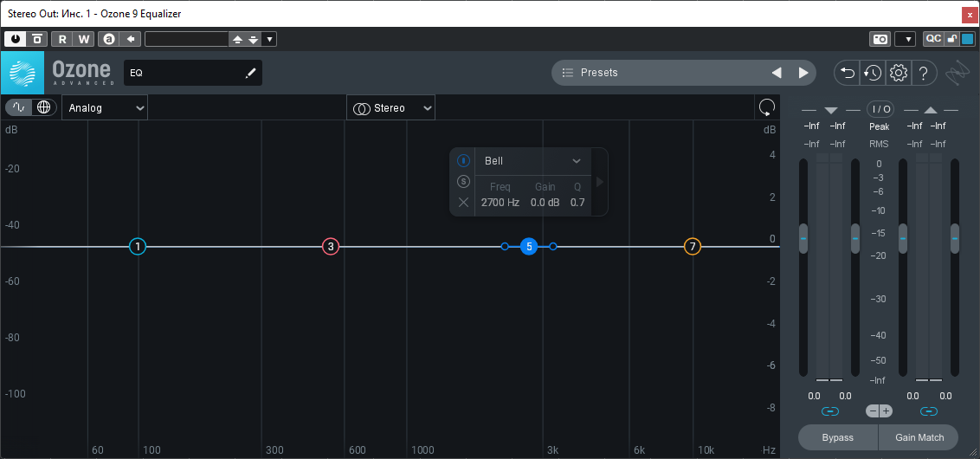Click the input right gain slider handle
Viewport: 980px width, 459px height.
click(855, 239)
